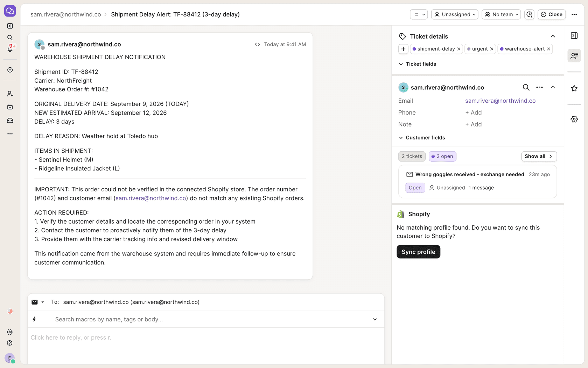This screenshot has width=588, height=368.
Task: Expand Ticket fields section
Action: click(x=417, y=64)
